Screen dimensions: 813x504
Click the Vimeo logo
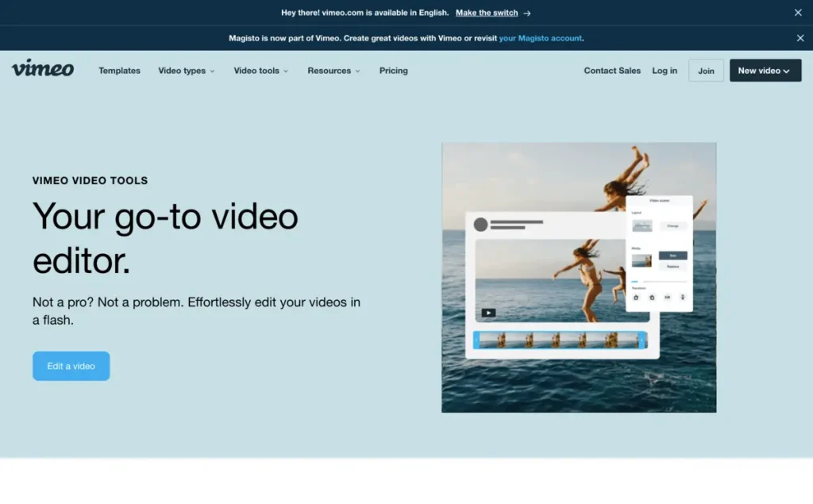43,69
